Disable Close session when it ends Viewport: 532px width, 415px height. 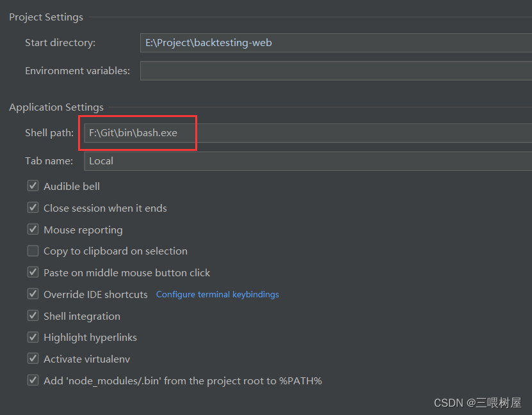tap(33, 208)
